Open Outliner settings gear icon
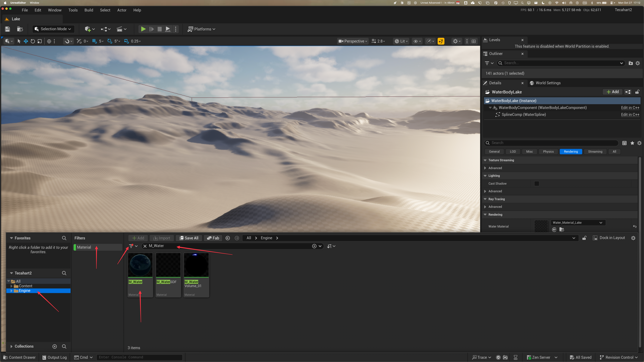The image size is (644, 362). [638, 63]
